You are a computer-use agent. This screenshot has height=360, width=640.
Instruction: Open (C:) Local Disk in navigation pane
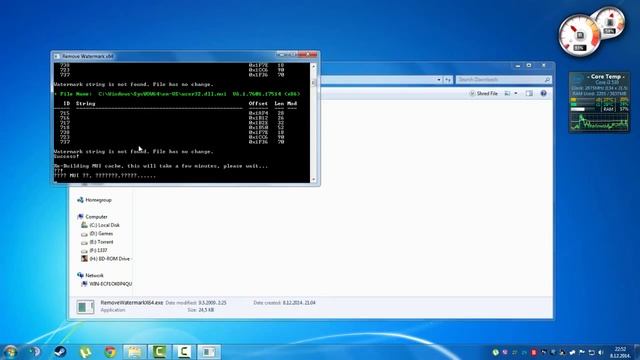(x=104, y=225)
